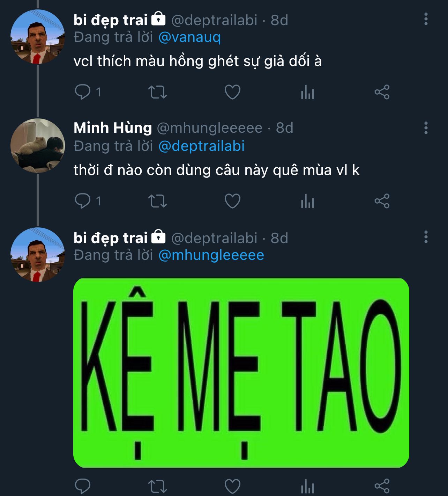Open the blue @mhungleeeee mention link
The image size is (448, 496).
[x=211, y=255]
